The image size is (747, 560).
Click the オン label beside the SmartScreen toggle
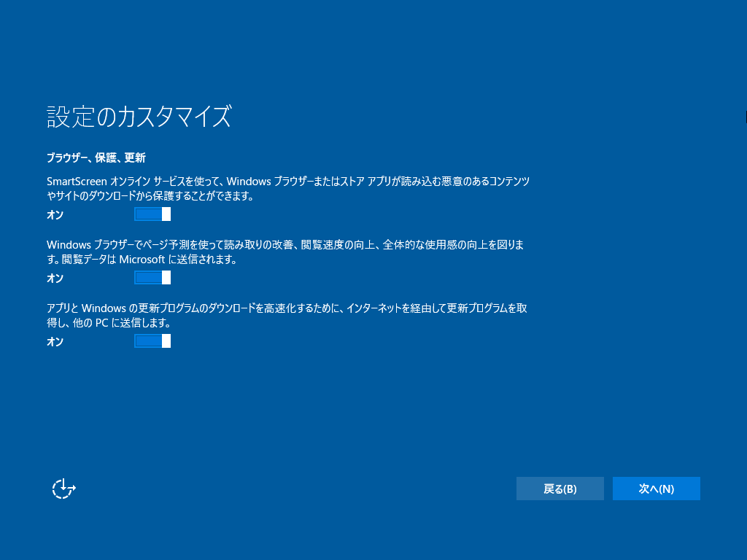[x=55, y=215]
